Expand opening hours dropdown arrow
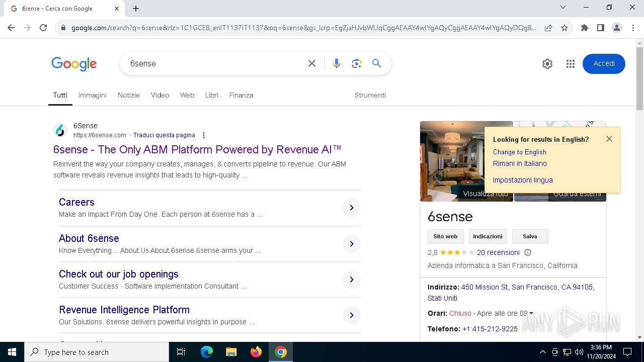 (531, 313)
